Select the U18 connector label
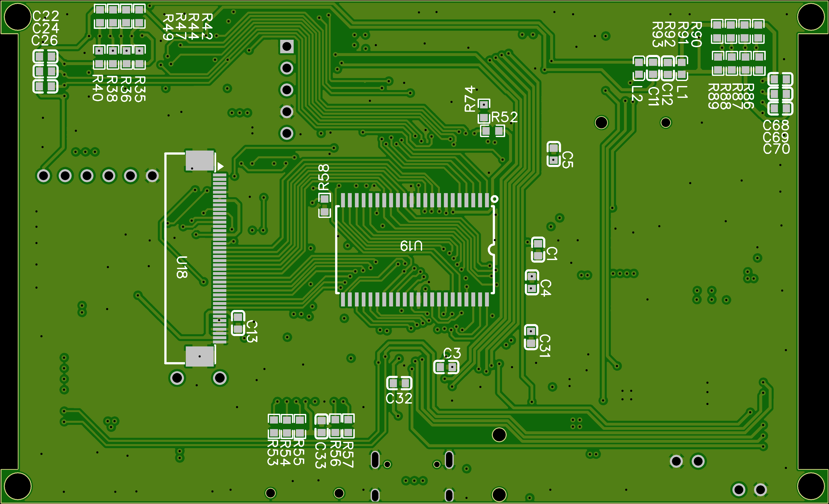This screenshot has width=829, height=504. point(182,267)
